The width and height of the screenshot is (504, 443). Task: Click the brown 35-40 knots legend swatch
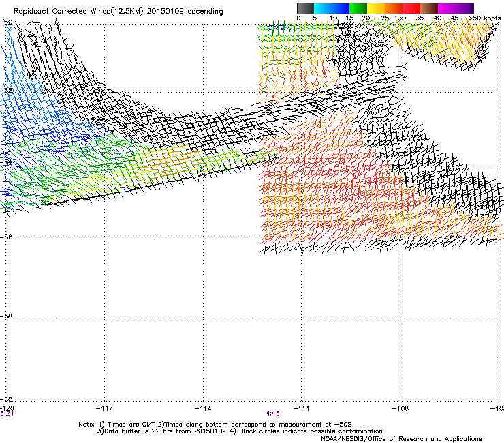[429, 8]
